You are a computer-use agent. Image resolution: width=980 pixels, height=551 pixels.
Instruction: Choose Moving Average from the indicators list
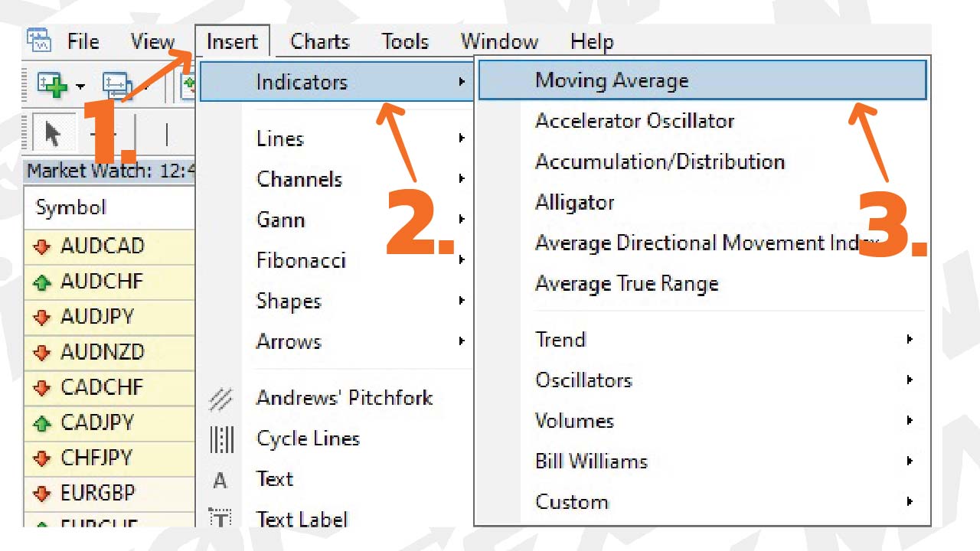click(612, 80)
